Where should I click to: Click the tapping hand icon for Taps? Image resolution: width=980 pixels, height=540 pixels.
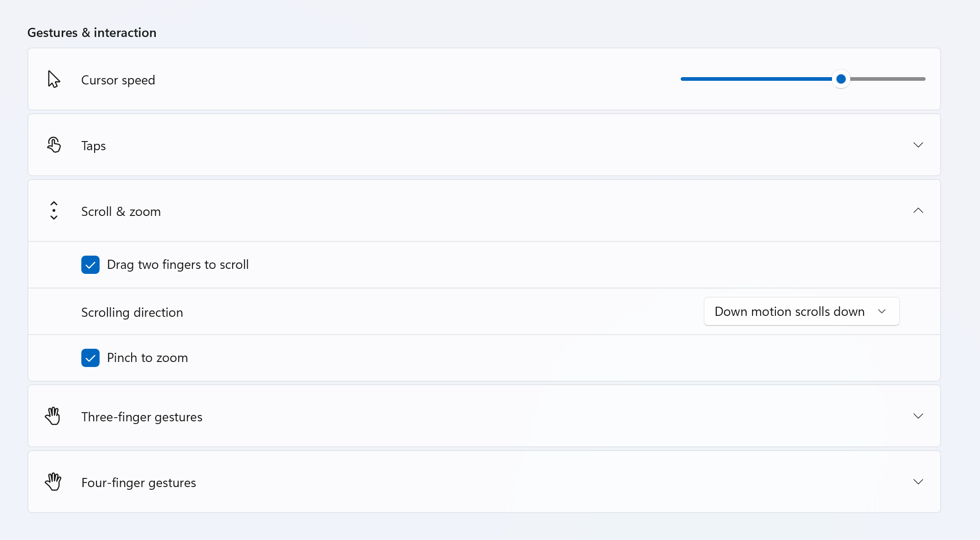(54, 145)
